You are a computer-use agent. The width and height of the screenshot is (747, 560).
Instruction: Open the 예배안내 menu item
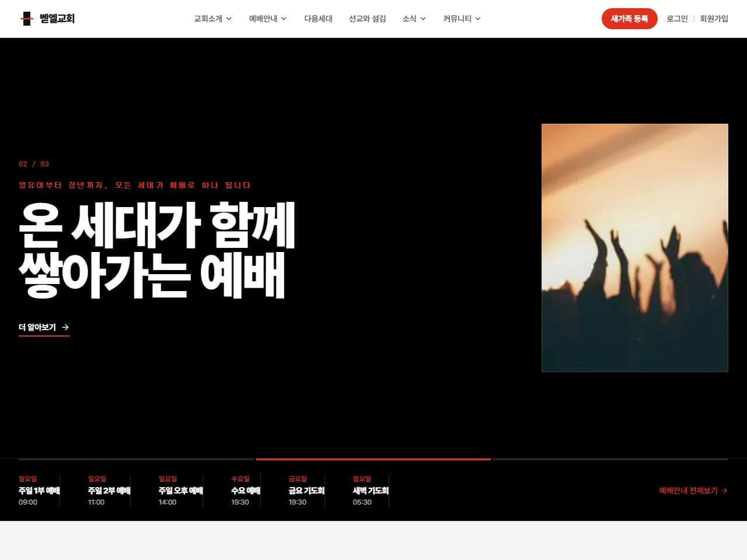263,19
